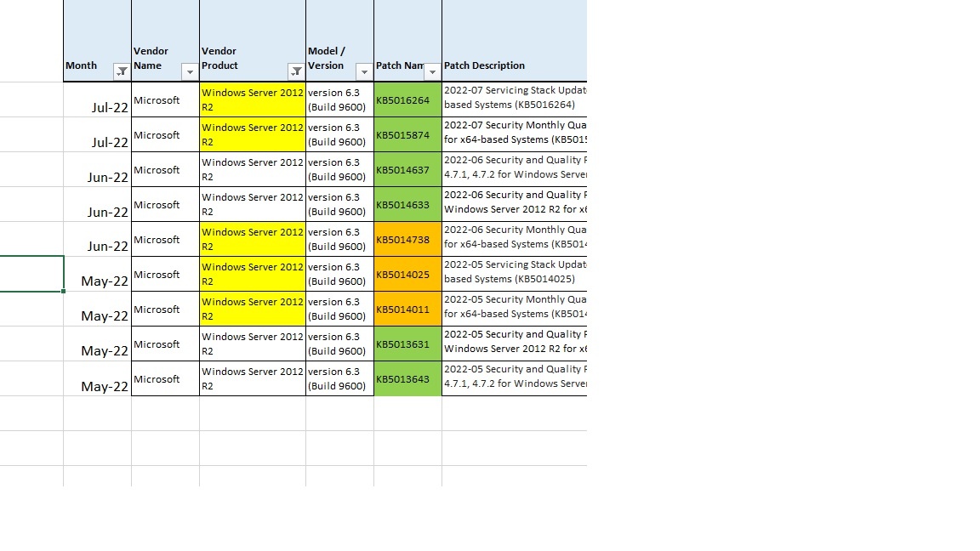Select the Patch Description header cell
The image size is (980, 551).
515,41
